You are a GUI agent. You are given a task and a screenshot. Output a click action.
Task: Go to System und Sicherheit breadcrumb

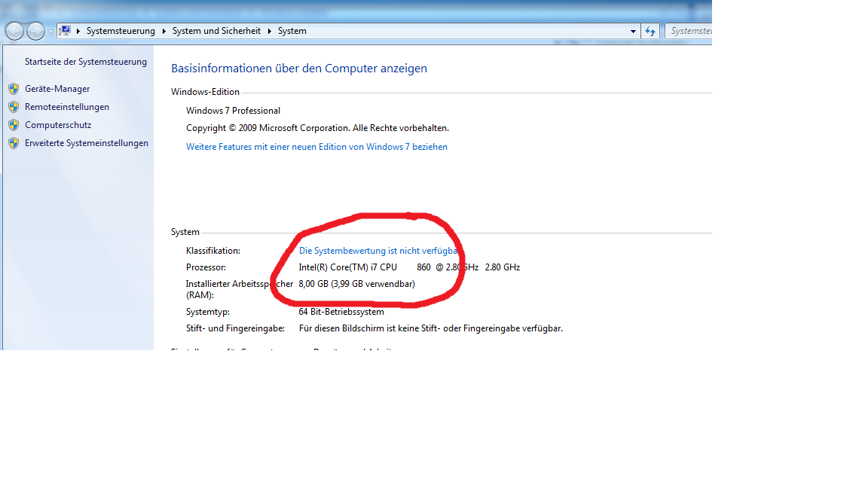(x=216, y=31)
